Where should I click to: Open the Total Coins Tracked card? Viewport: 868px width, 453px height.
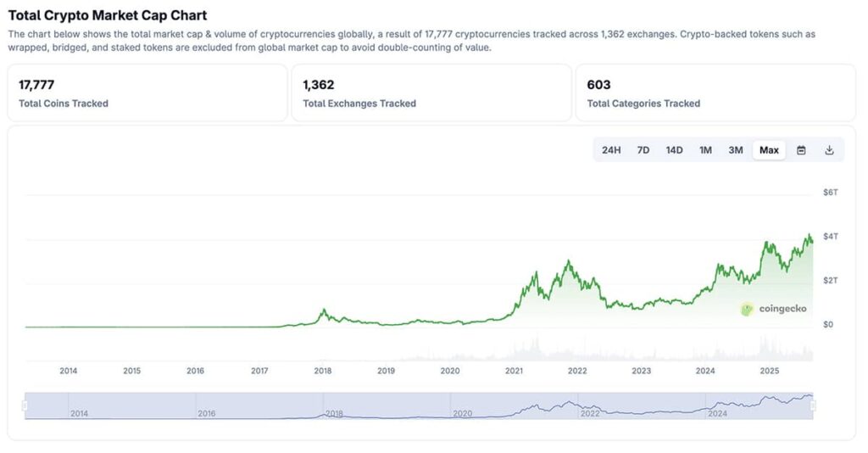[x=147, y=92]
